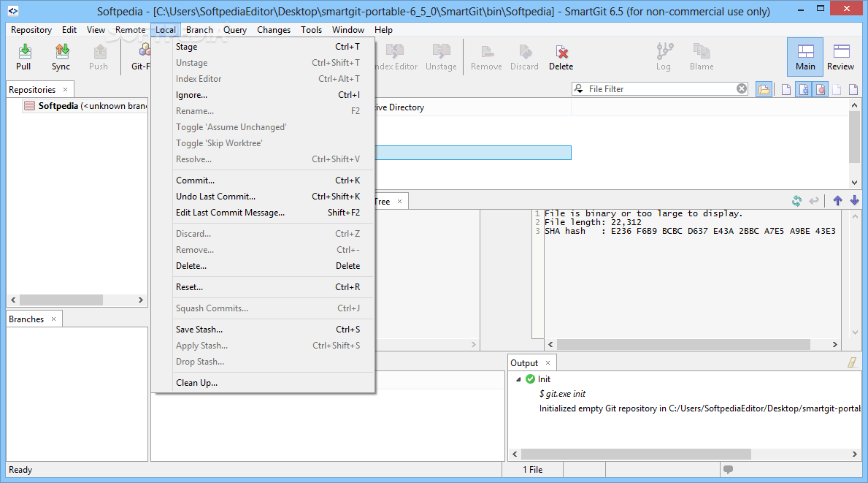Collapse the Init output entry
The image size is (868, 483).
518,379
